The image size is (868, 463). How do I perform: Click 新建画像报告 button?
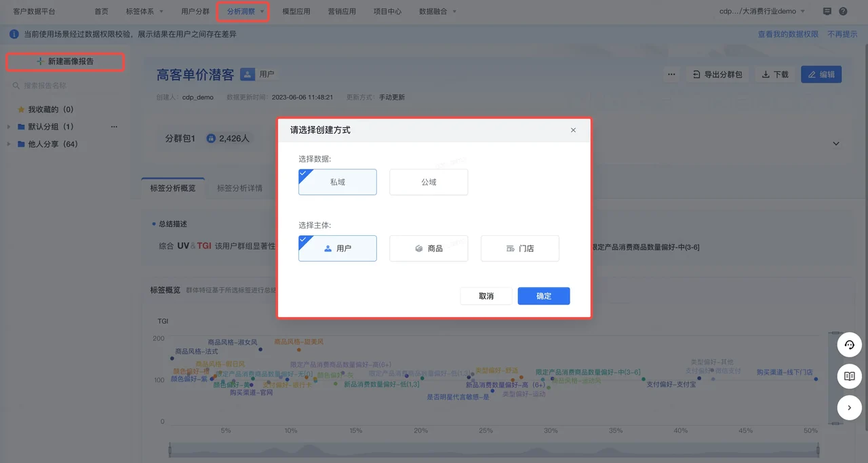[x=65, y=61]
